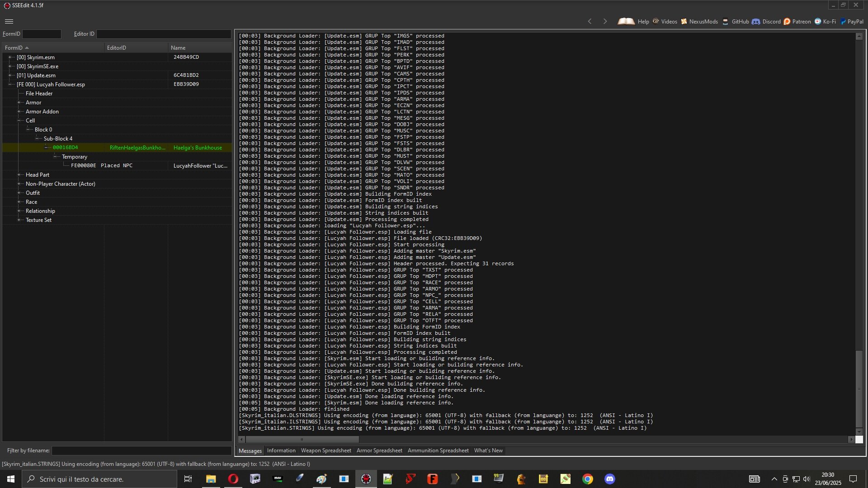Select Haelga's Bunkhouse cell record
This screenshot has height=488, width=868.
(117, 148)
